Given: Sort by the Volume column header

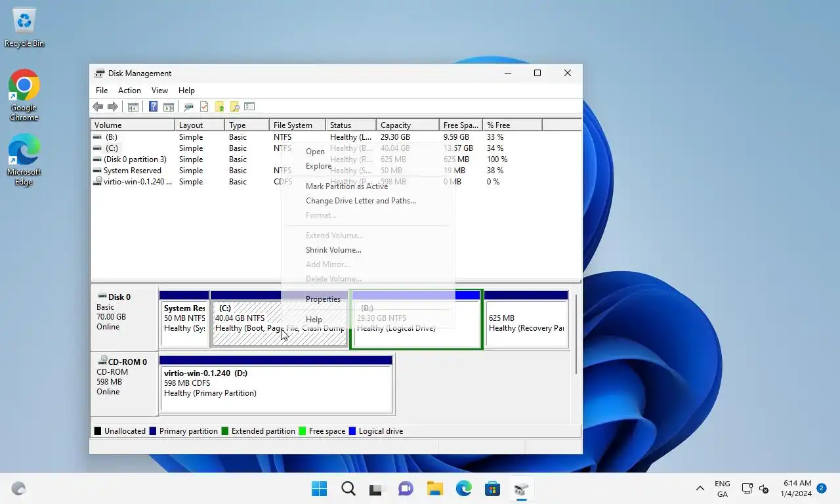Looking at the screenshot, I should point(133,125).
